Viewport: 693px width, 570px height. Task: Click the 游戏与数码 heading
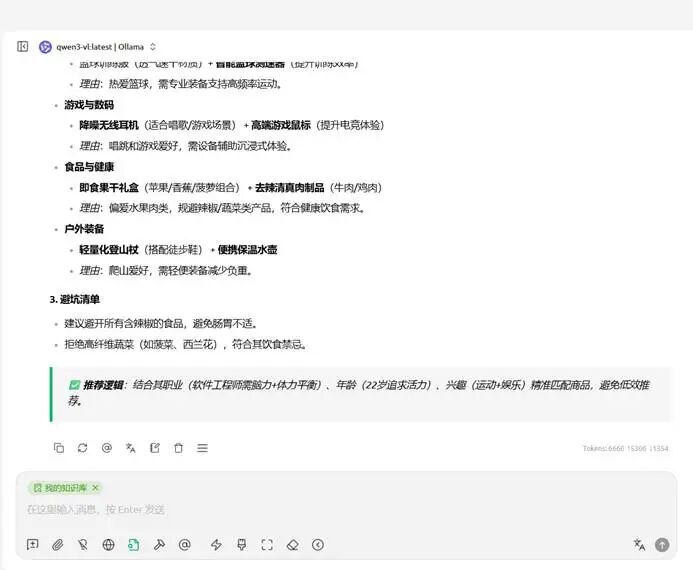click(89, 105)
